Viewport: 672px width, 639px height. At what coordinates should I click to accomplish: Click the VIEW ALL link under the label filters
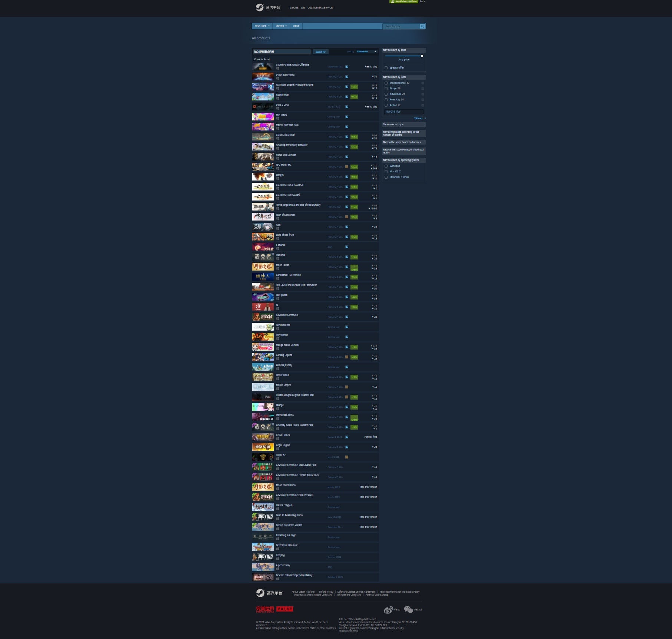point(419,118)
